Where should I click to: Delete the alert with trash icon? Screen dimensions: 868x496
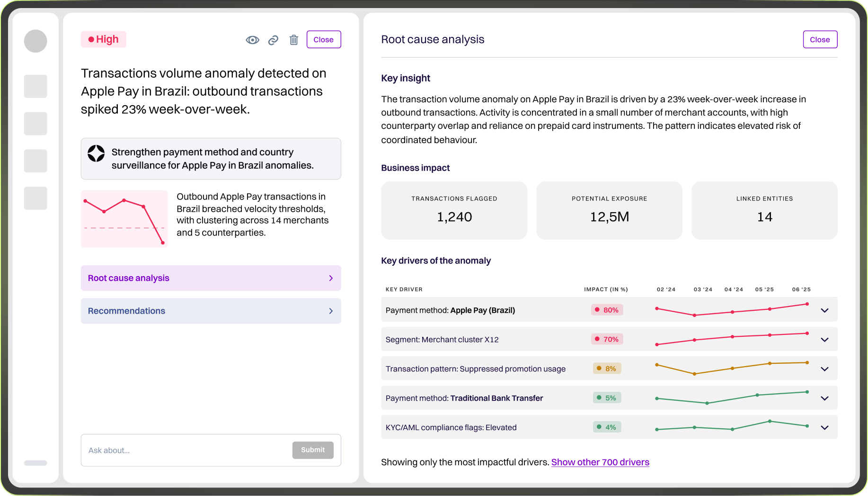click(294, 40)
